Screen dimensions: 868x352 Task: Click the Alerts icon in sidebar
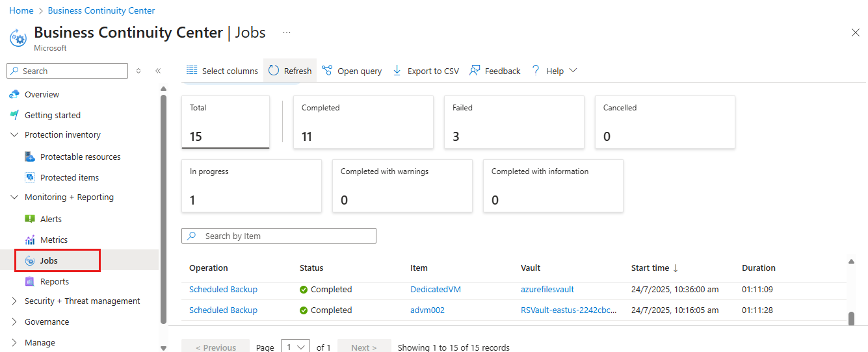point(30,219)
